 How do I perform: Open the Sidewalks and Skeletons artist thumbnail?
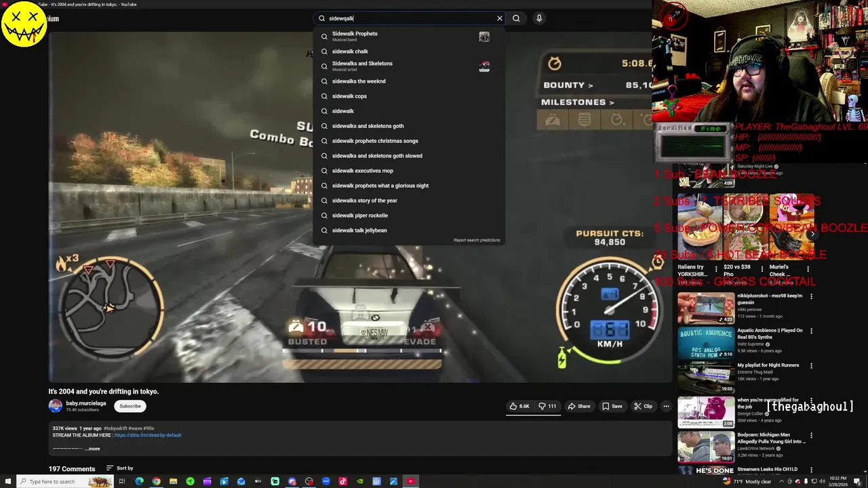pyautogui.click(x=484, y=66)
